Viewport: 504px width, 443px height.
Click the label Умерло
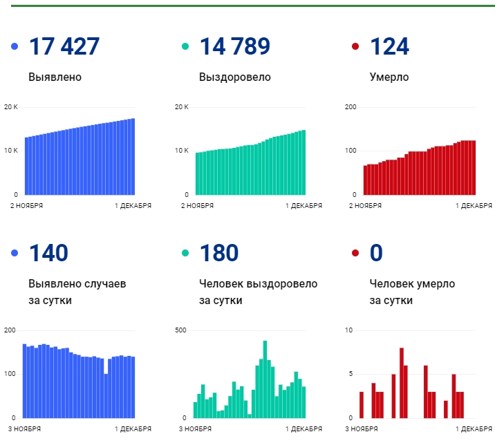click(389, 77)
